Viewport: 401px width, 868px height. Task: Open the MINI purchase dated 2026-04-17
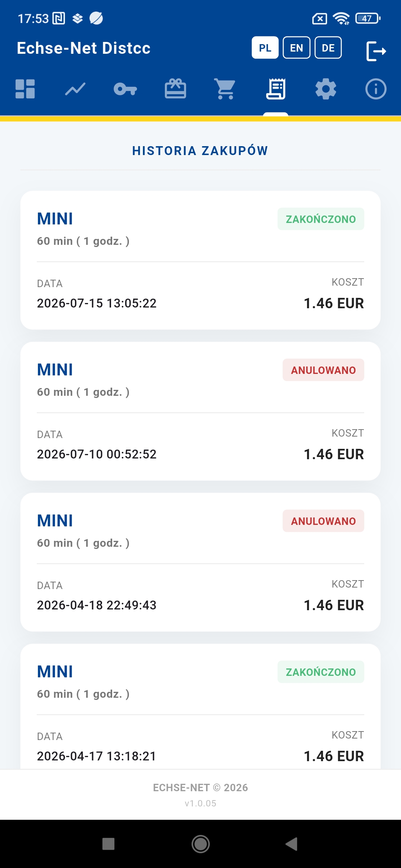point(200,707)
